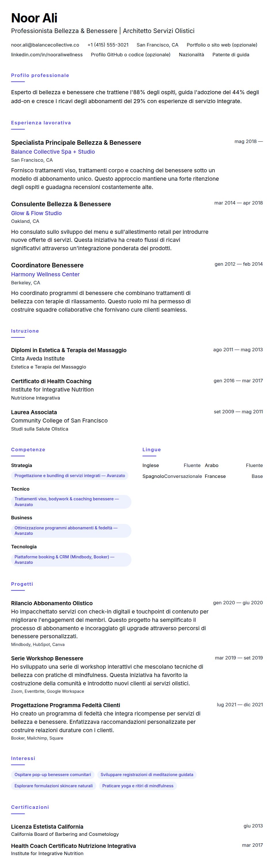Click the Interessi section heading

23,758
